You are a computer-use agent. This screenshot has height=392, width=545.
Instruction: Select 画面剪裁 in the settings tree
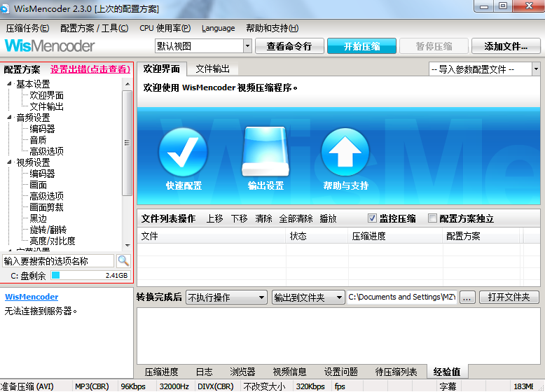click(46, 207)
